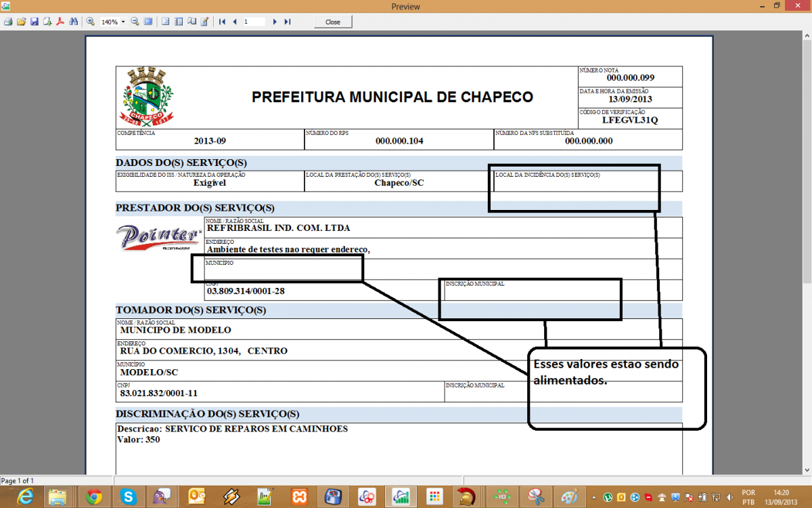Open the volume control in the tray

point(729,498)
